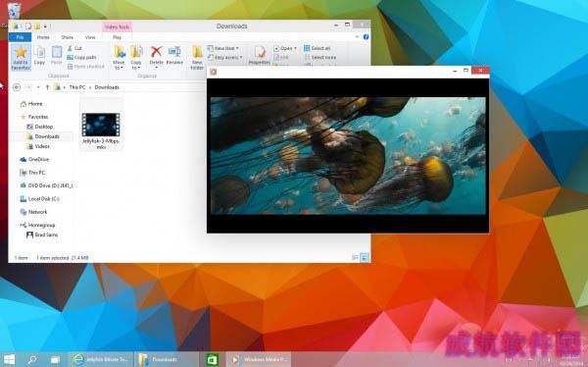Viewport: 588px width, 367px height.
Task: Open the Help question mark icon
Action: tap(366, 37)
